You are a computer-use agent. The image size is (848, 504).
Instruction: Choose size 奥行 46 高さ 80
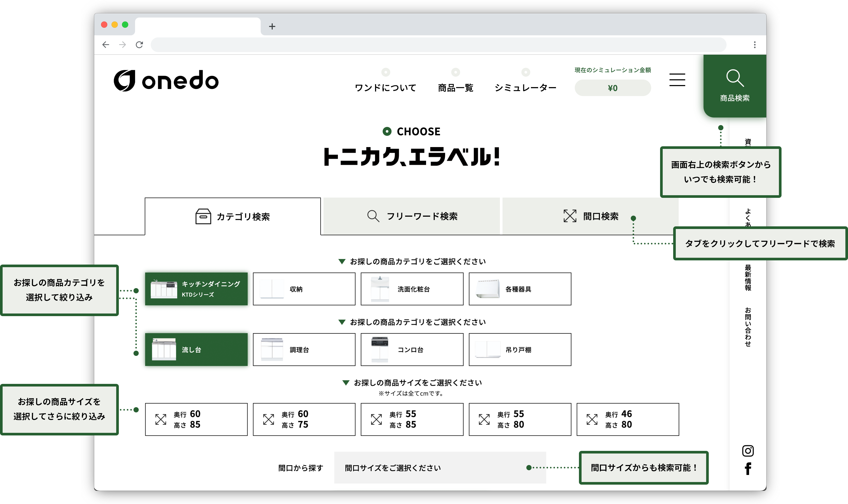coord(627,419)
